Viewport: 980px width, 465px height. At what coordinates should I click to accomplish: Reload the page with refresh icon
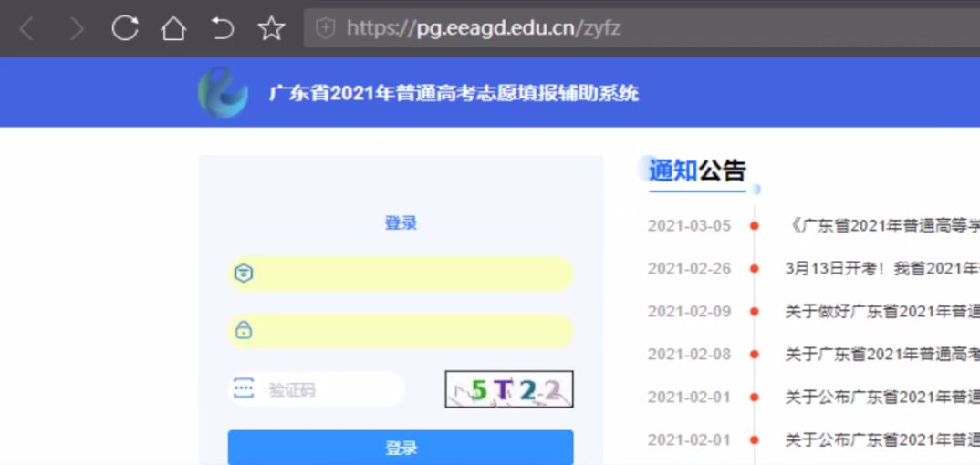(x=124, y=29)
